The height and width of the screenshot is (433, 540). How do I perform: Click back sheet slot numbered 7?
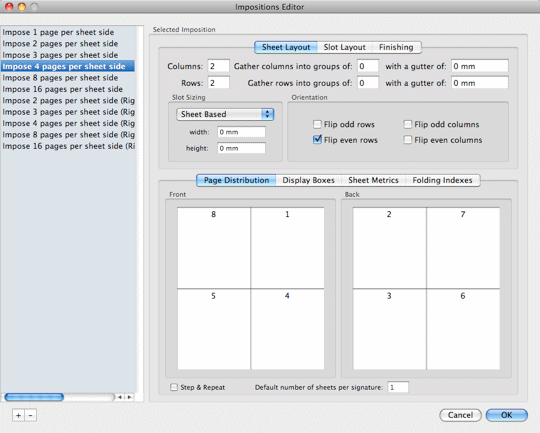(463, 248)
